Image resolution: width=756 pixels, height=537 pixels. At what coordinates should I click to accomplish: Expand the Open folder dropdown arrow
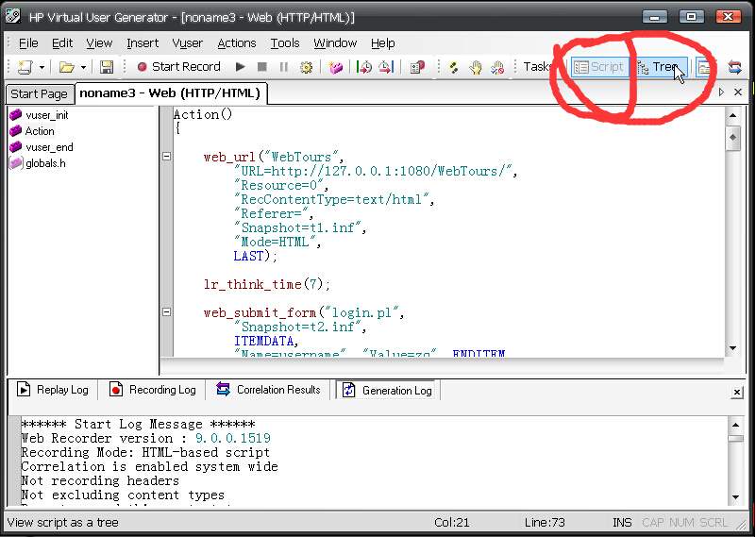coord(83,67)
